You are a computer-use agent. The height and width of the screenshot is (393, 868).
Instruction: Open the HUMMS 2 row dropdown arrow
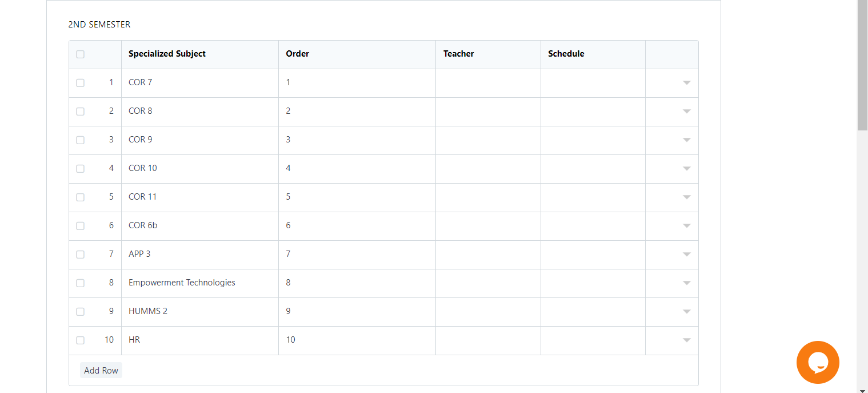[687, 312]
